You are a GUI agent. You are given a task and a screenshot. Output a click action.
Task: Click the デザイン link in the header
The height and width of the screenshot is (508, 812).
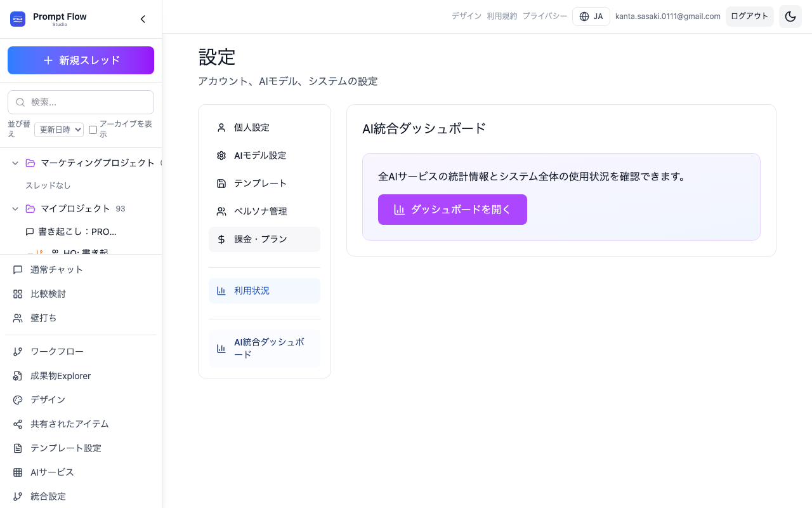coord(466,17)
